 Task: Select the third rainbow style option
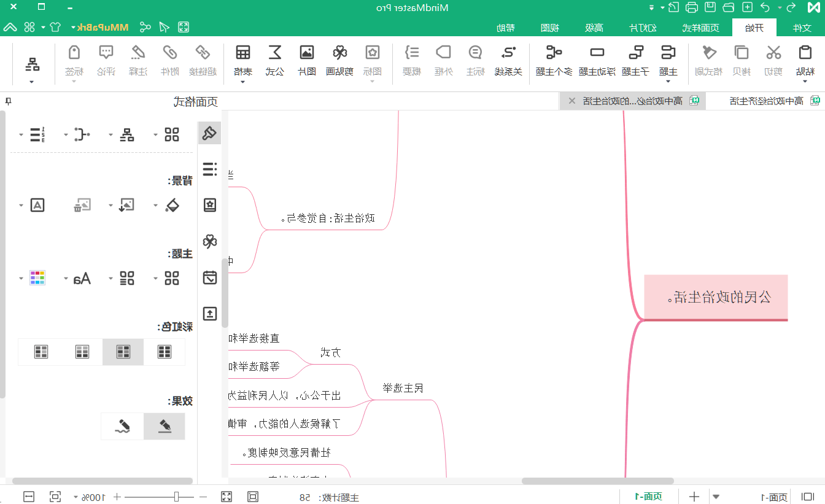[x=82, y=352]
